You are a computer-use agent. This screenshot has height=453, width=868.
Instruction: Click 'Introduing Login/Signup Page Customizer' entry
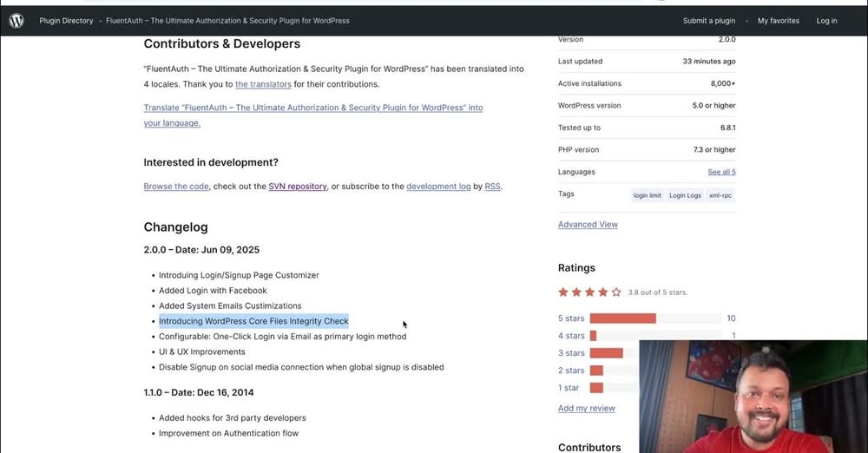coord(239,275)
